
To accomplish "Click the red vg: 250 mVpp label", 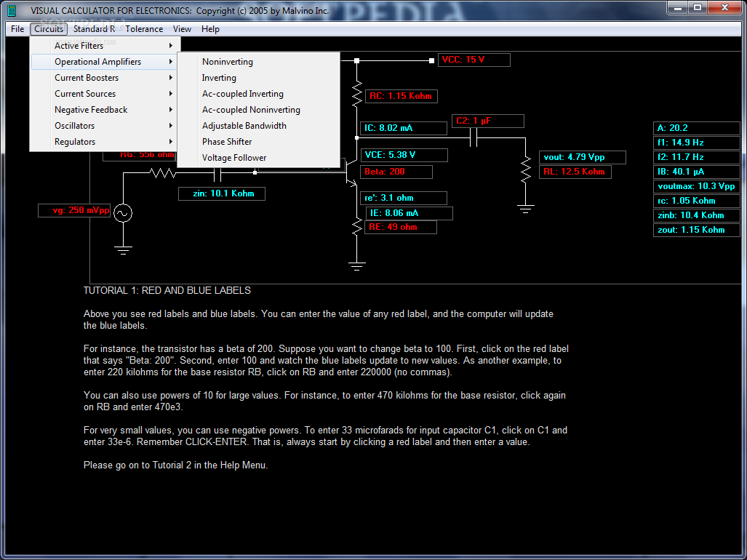I will pyautogui.click(x=74, y=210).
